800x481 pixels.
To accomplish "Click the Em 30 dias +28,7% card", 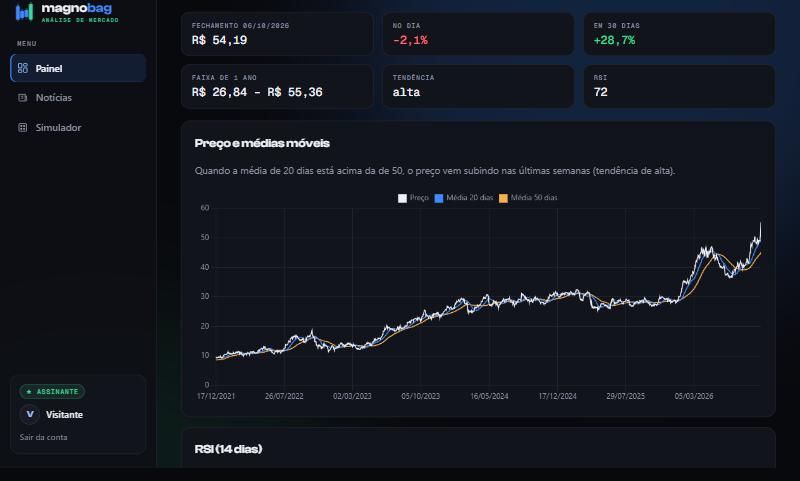I will [x=679, y=34].
